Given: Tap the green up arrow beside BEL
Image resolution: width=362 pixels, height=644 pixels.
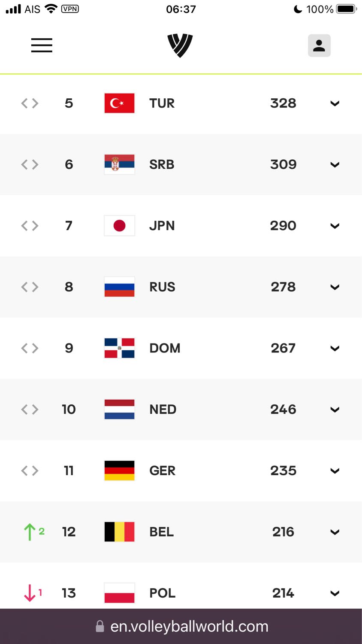Looking at the screenshot, I should pos(30,532).
